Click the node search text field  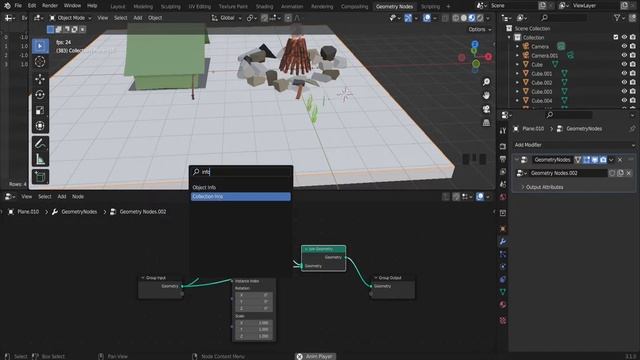[241, 172]
